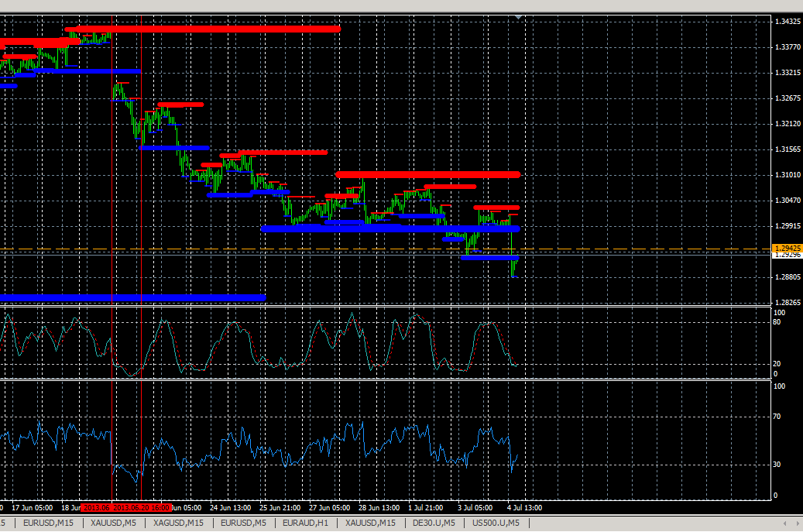Select the long blue support line near the bottom

(132, 297)
